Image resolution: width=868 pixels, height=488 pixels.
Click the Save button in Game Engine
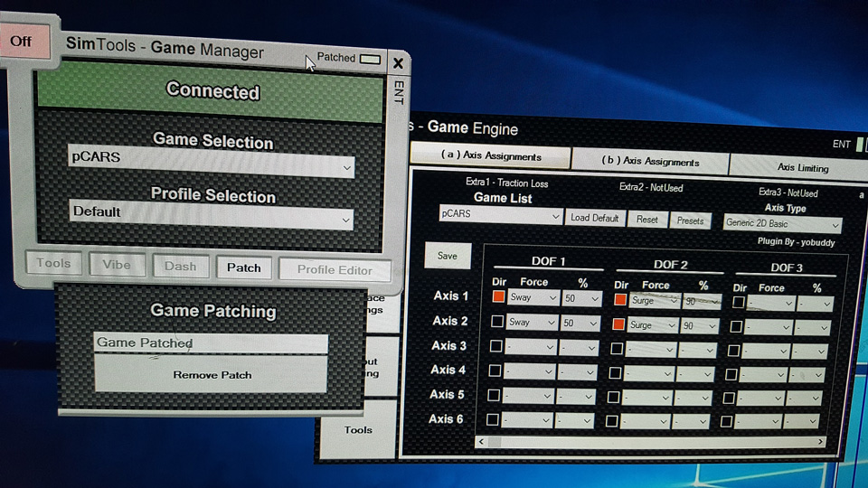(448, 256)
